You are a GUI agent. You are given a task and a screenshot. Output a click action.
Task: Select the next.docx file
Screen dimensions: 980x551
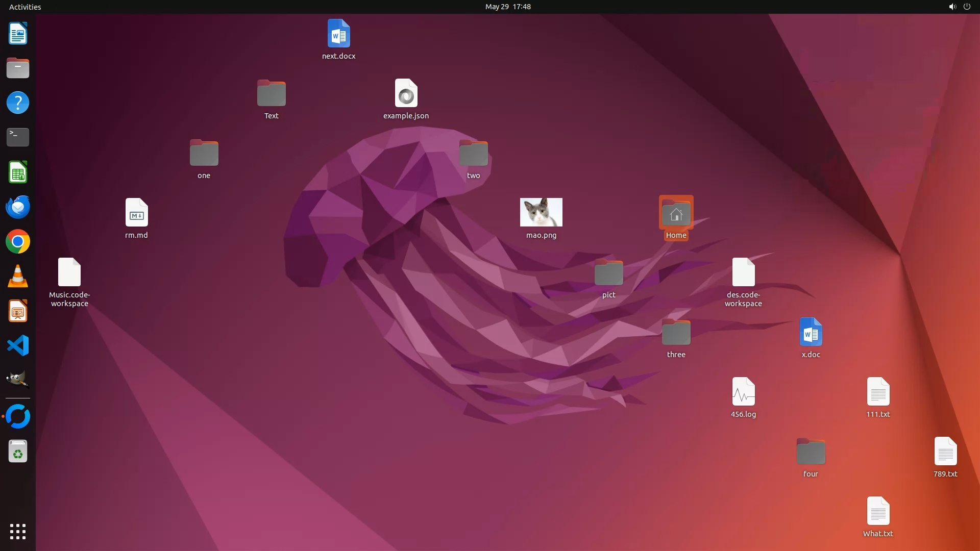338,34
